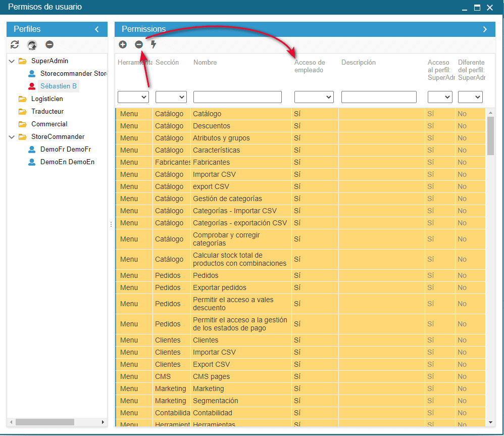Click the lightning bolt icon
Screen dimensions: 504x436
click(154, 44)
